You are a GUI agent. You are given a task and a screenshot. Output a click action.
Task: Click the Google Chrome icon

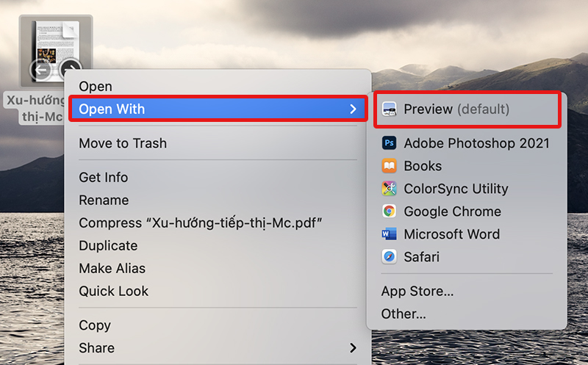389,212
